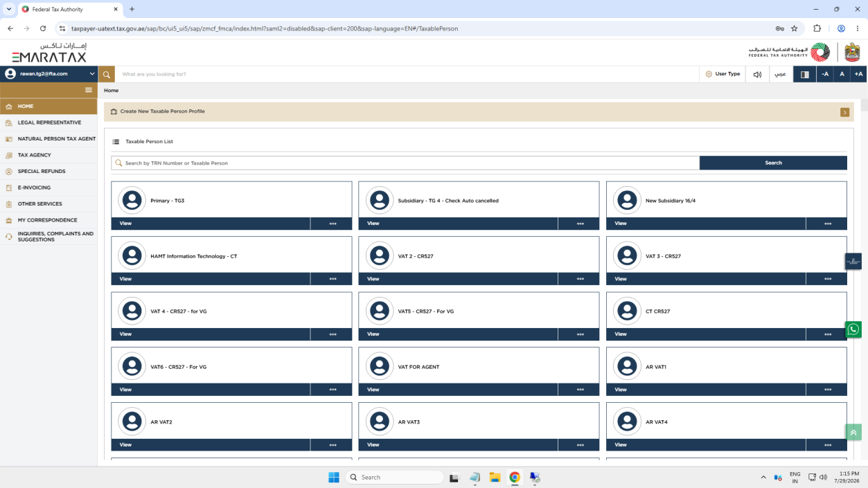Screen dimensions: 868x488
Task: Open more options for VAT 4 - CR527 - for VG
Action: tap(333, 334)
